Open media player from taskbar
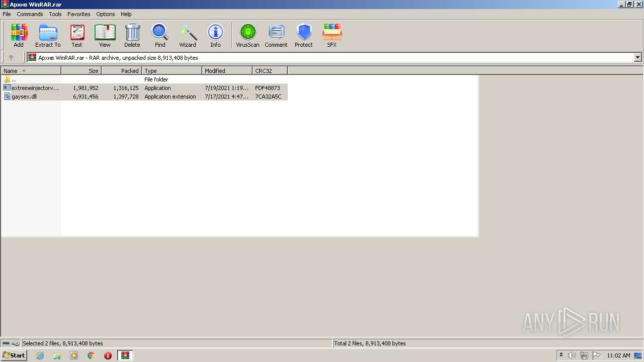Image resolution: width=644 pixels, height=362 pixels. (74, 355)
